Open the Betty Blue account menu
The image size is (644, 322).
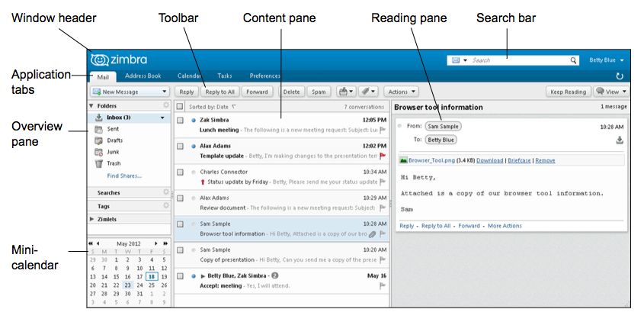607,60
